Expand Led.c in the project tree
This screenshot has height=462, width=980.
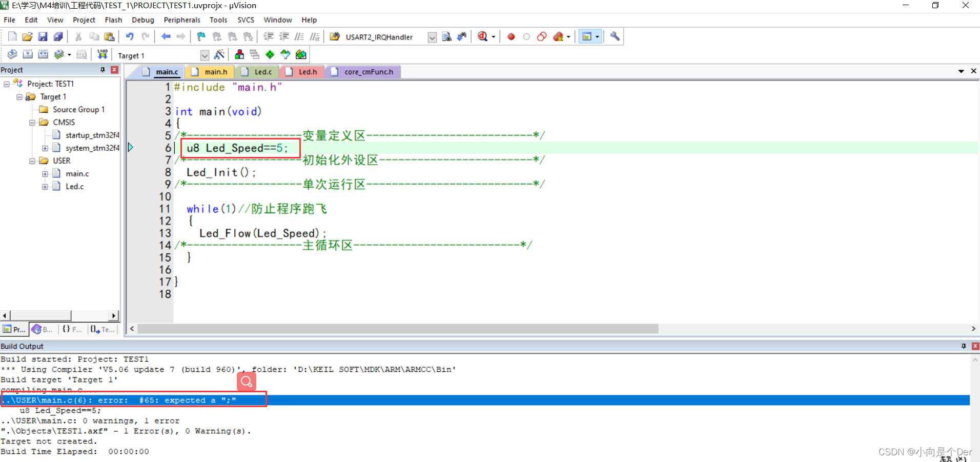45,187
